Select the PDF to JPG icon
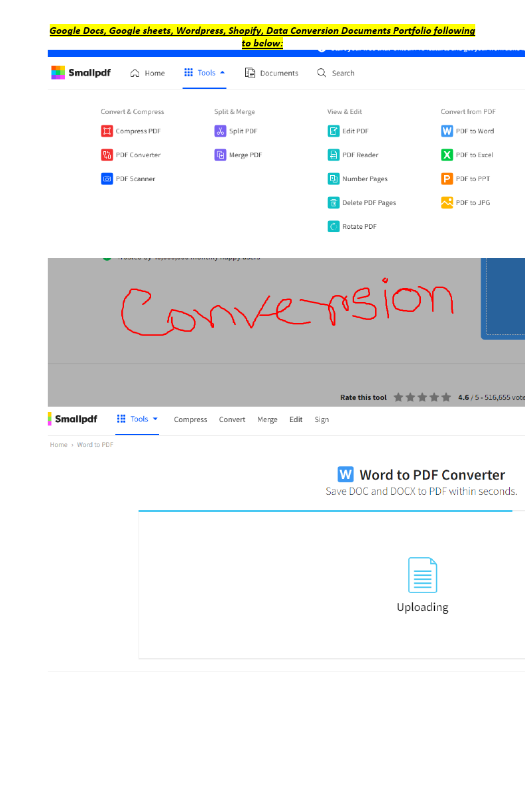Viewport: 525px width, 812px height. 447,203
